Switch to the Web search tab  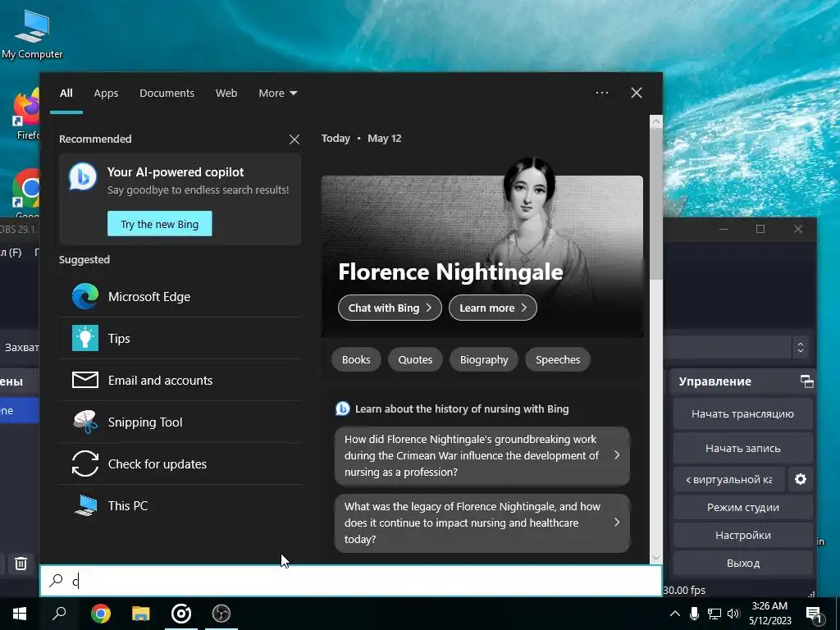pyautogui.click(x=226, y=94)
